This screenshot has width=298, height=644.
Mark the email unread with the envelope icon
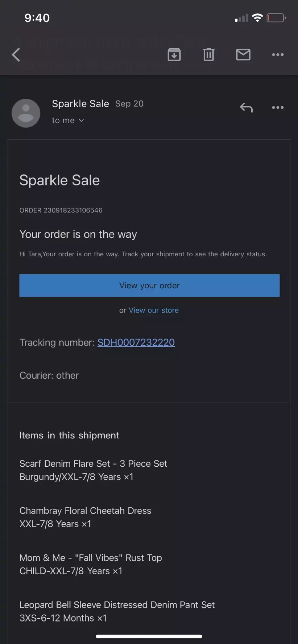tap(243, 55)
